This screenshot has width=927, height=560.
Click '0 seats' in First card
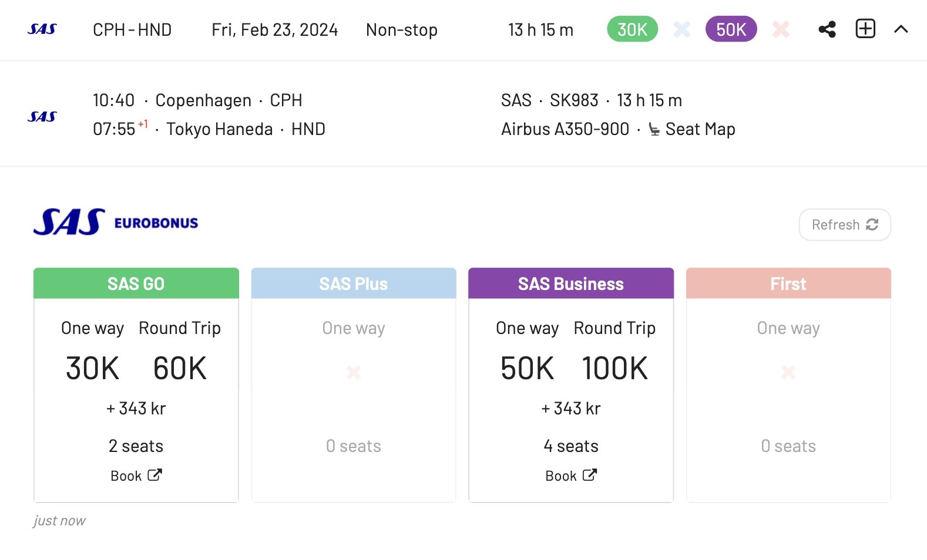788,446
